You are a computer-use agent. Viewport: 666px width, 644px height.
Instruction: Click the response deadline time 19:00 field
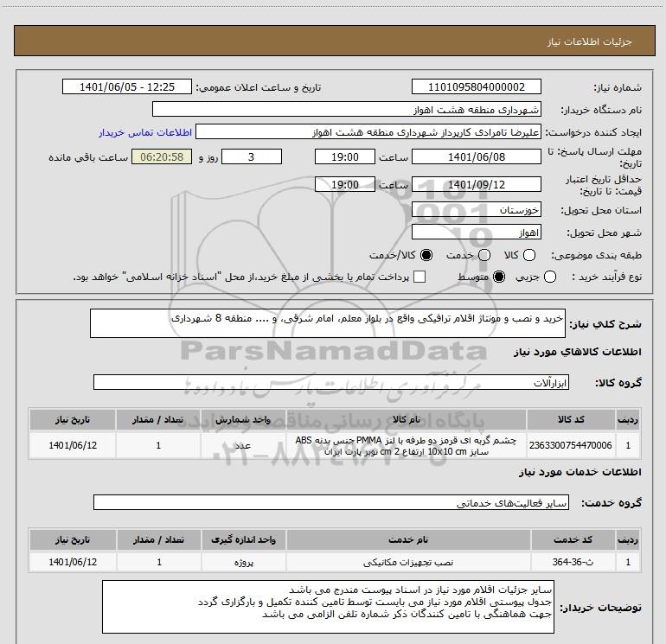pos(345,157)
